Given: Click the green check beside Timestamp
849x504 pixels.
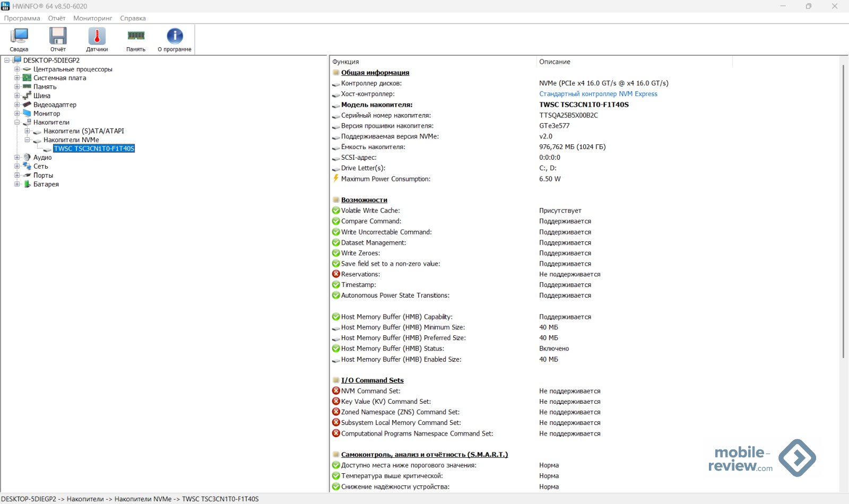Looking at the screenshot, I should point(336,285).
